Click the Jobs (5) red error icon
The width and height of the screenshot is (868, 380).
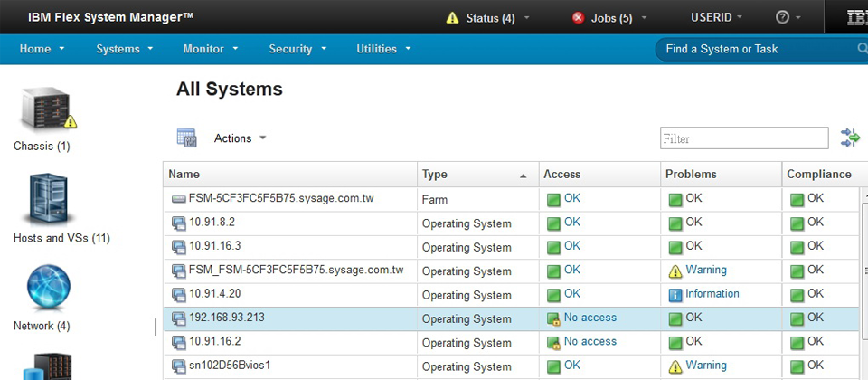click(x=578, y=18)
